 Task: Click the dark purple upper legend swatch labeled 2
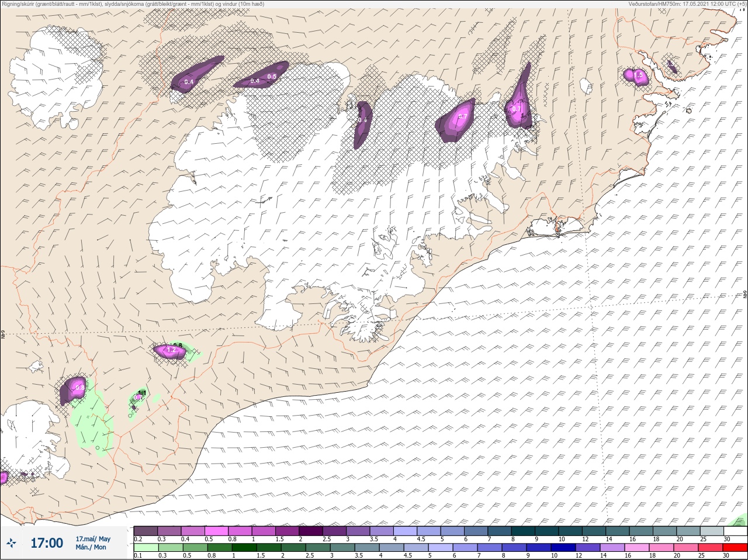pyautogui.click(x=311, y=531)
